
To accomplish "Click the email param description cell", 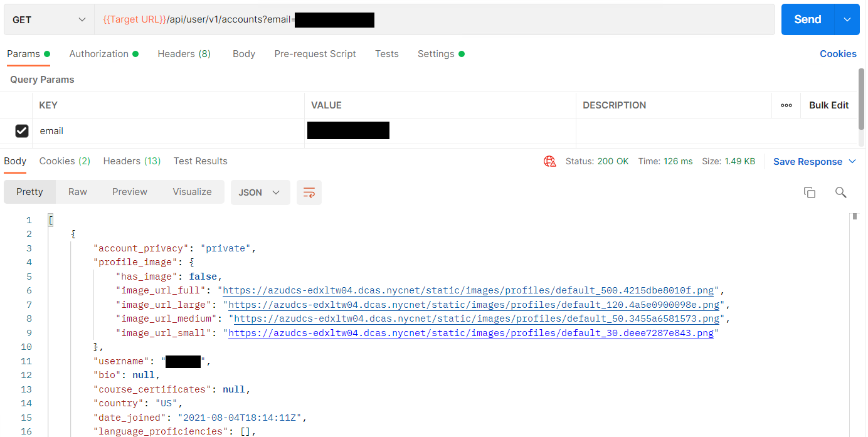I will point(716,131).
